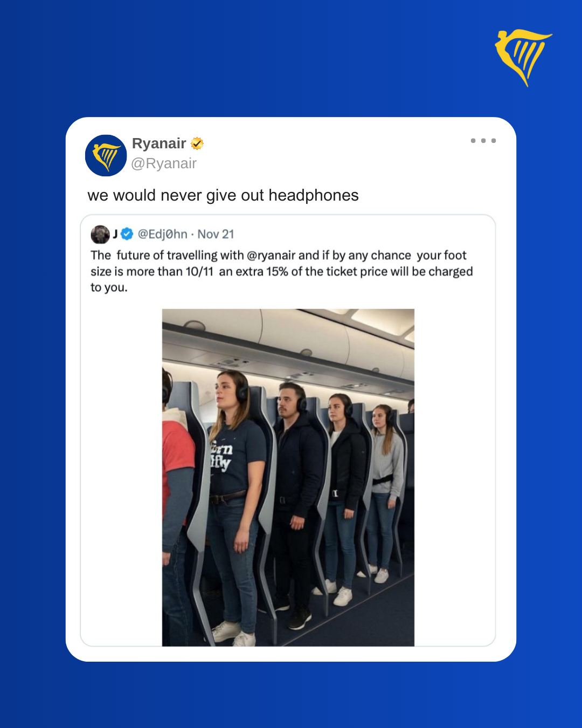582x728 pixels.
Task: Open the @Edj0hn handle in quoted tweet
Action: 163,234
